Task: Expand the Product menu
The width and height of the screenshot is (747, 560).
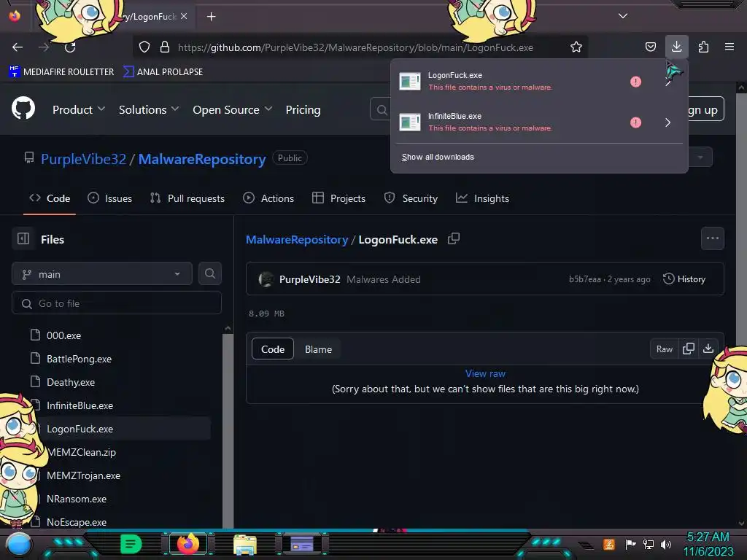Action: coord(79,109)
